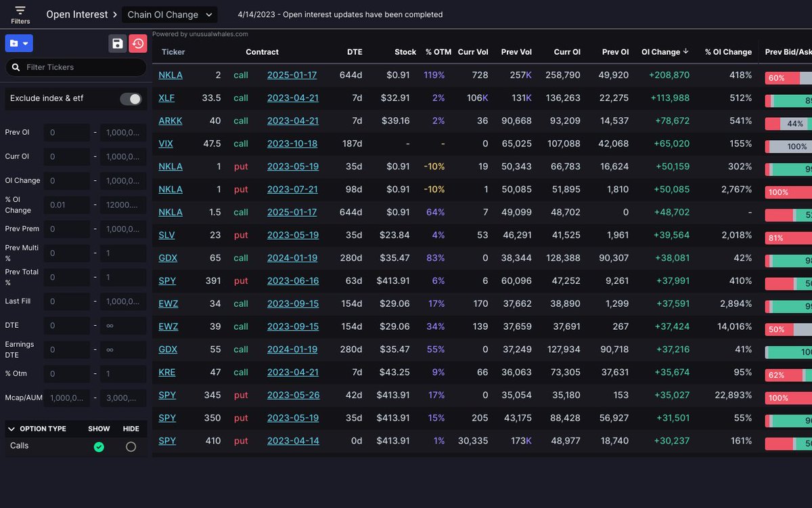Click the Last Fill minimum field

coord(67,301)
